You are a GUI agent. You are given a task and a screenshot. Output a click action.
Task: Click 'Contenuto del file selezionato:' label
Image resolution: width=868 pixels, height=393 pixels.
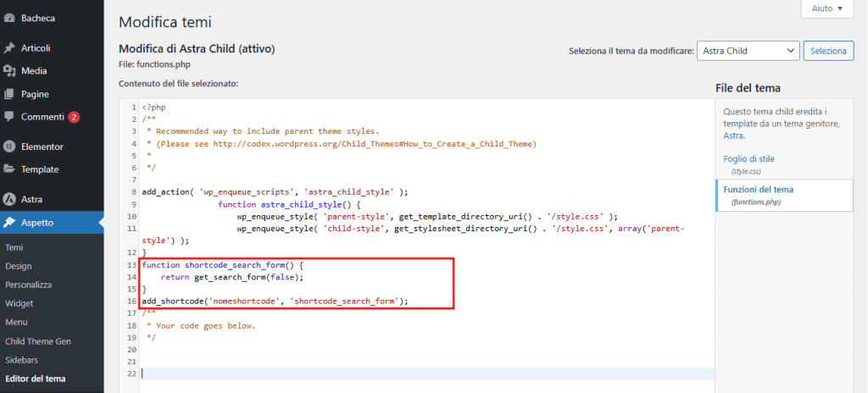point(178,84)
